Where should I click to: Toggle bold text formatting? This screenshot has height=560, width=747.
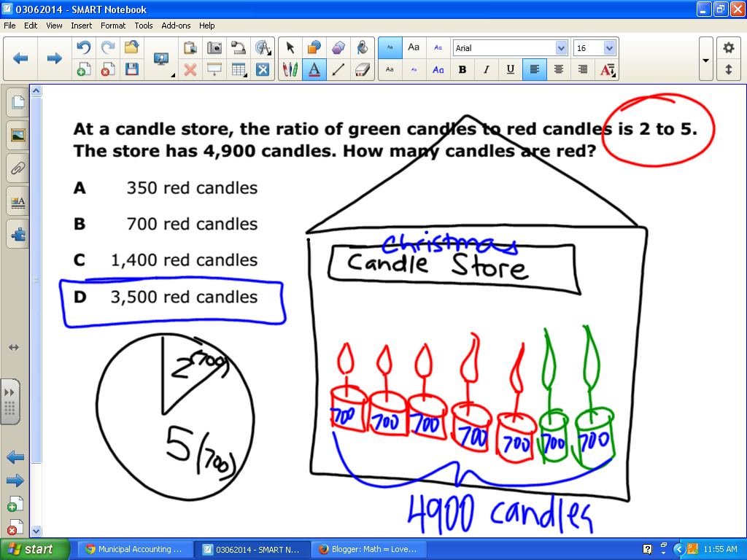pyautogui.click(x=462, y=69)
